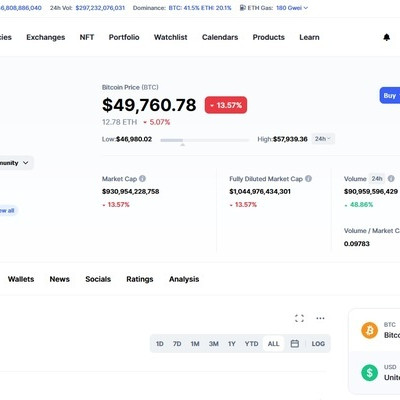Viewport: 400px width, 400px height.
Task: Click the 0.09783 volume ratio value
Action: coord(357,244)
